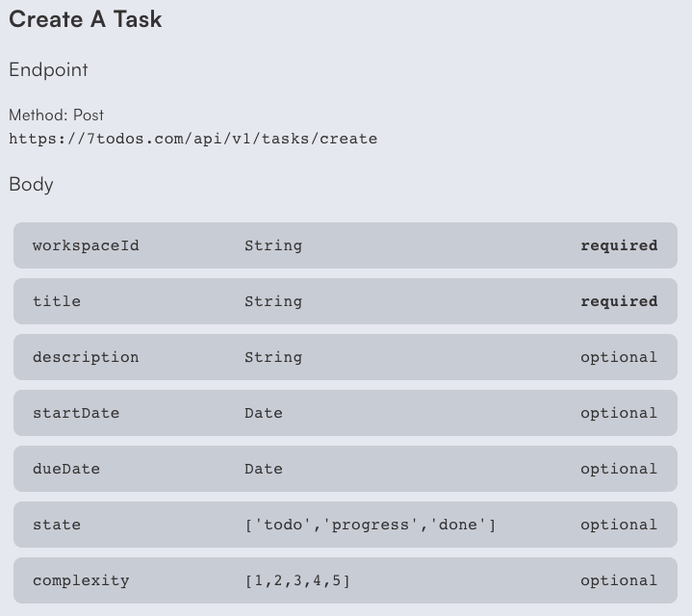Click the Create A Task heading
The height and width of the screenshot is (616, 692).
coord(86,19)
